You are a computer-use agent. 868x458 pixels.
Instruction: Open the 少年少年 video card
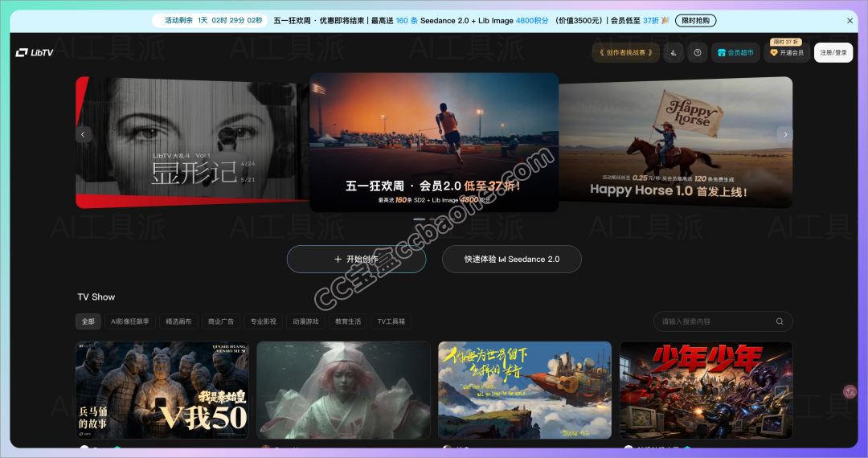pos(706,390)
